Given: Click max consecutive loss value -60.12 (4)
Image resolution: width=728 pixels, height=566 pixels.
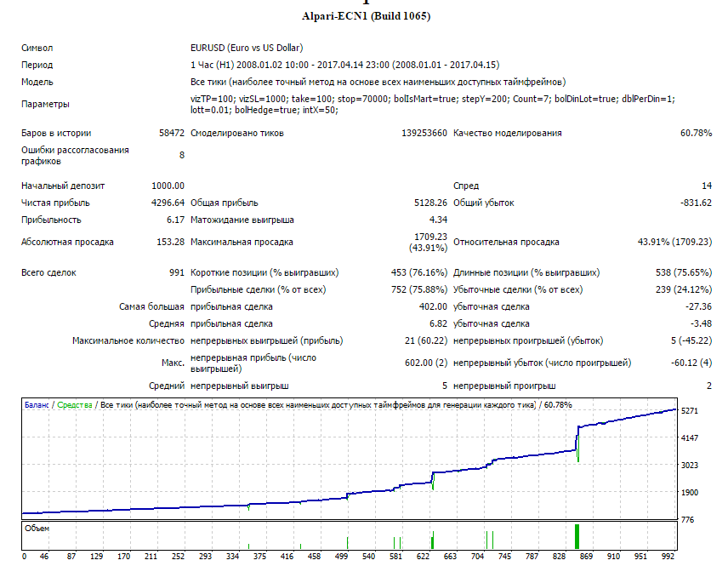Looking at the screenshot, I should pyautogui.click(x=691, y=363).
